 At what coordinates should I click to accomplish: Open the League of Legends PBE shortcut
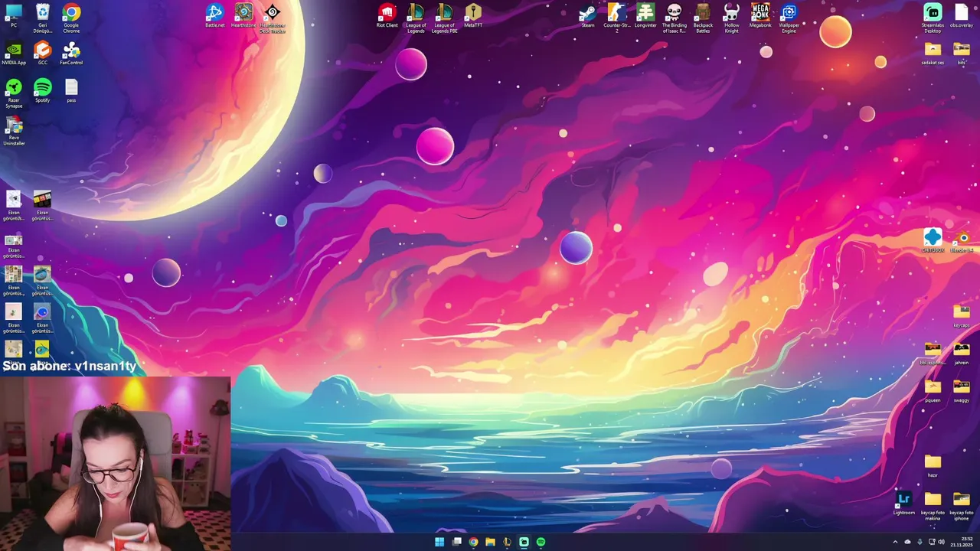coord(444,18)
